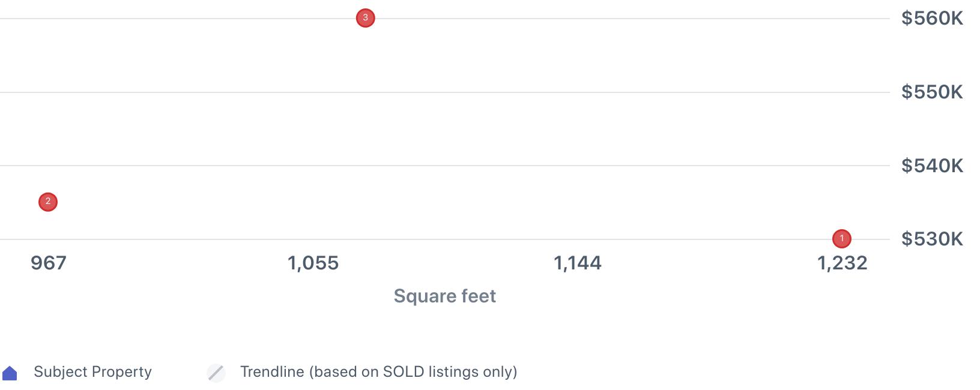Click the Subject Property house icon
Screen dimensions: 980x390
tap(10, 373)
